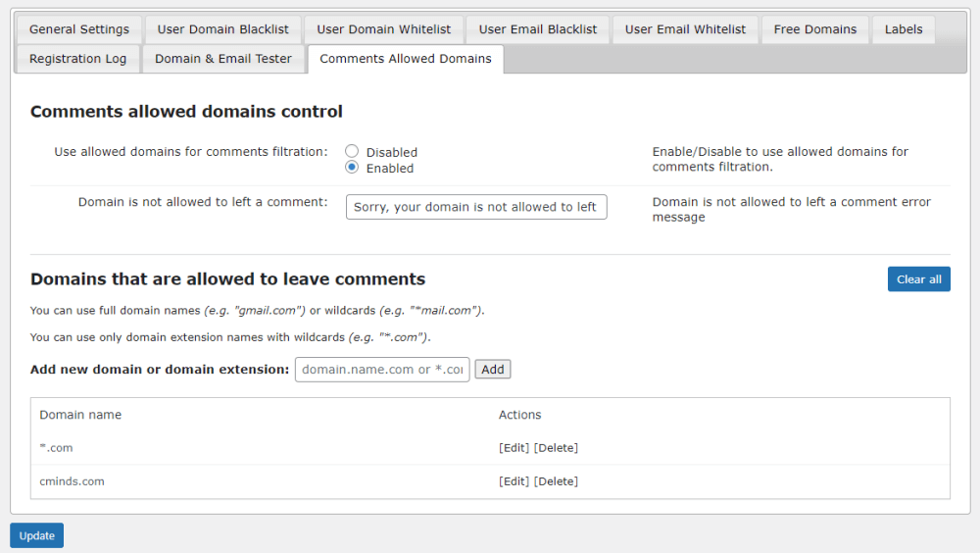Focus the new domain name input field
980x553 pixels.
pyautogui.click(x=382, y=370)
